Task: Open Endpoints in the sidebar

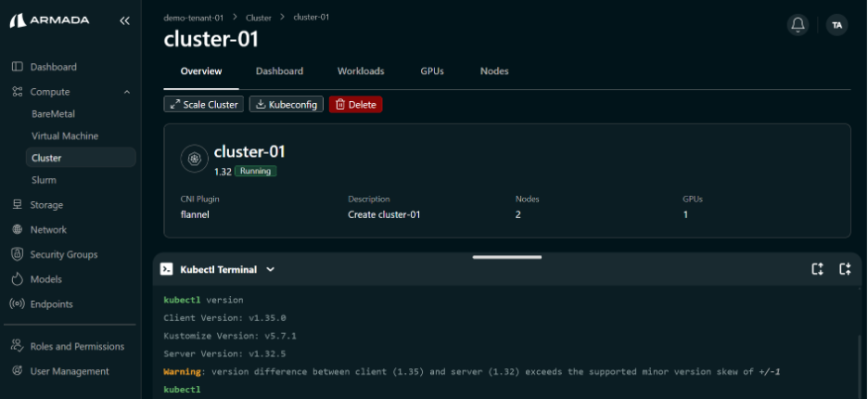Action: (52, 303)
